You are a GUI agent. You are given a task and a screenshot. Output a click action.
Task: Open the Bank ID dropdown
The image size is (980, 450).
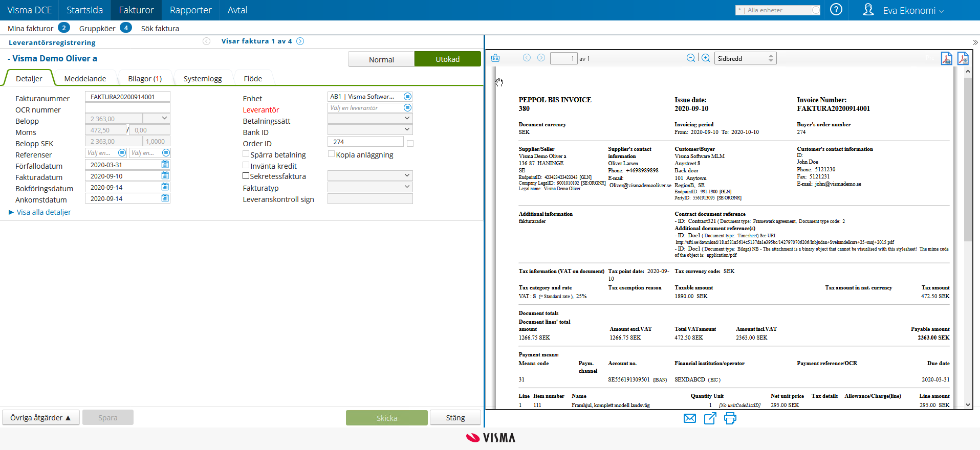[370, 130]
